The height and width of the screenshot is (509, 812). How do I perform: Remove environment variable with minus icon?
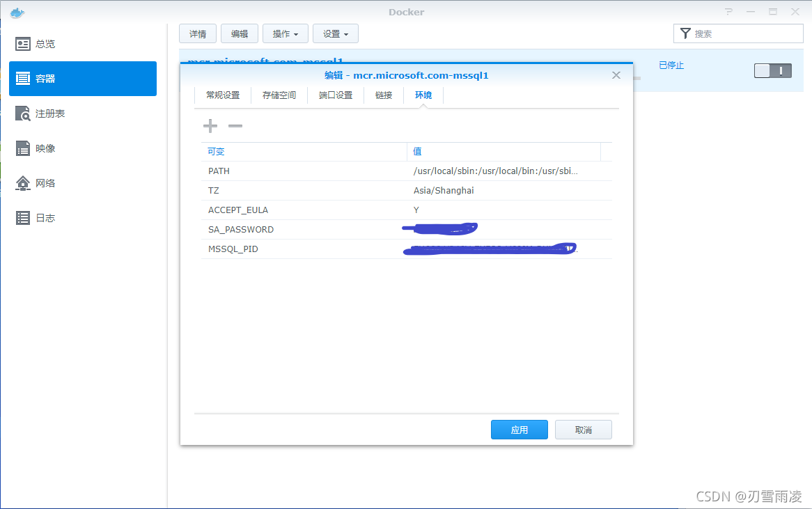click(235, 126)
